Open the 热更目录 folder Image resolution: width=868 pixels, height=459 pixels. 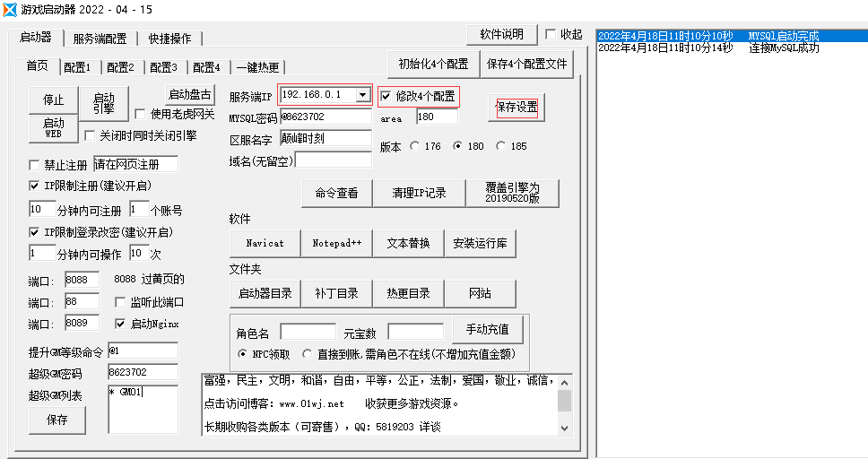pos(409,293)
